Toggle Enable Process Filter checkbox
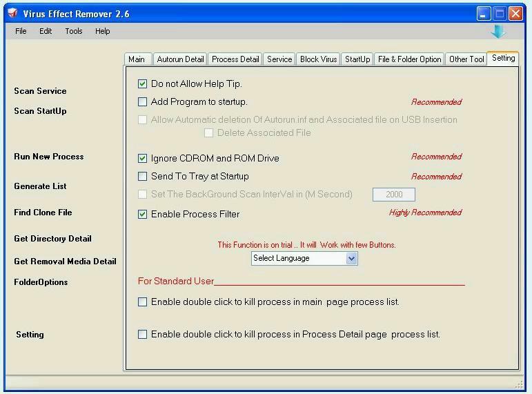This screenshot has width=532, height=394. [143, 214]
